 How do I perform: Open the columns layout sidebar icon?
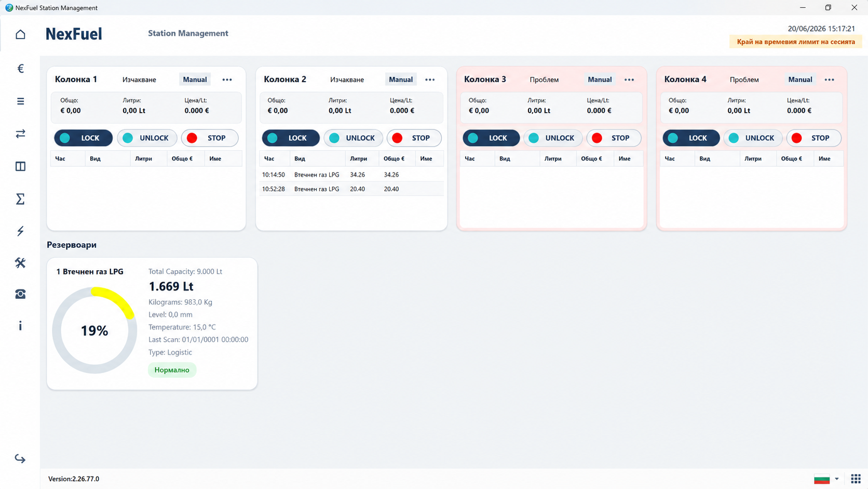tap(20, 166)
